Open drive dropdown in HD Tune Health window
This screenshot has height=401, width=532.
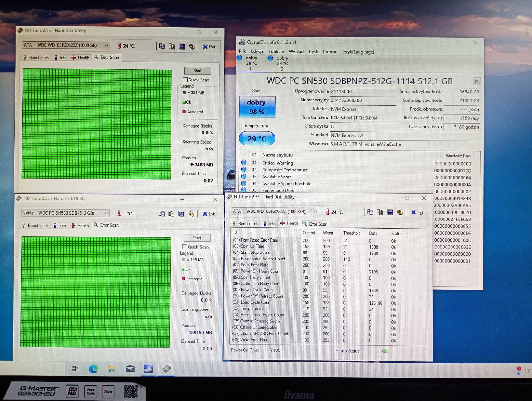(275, 211)
